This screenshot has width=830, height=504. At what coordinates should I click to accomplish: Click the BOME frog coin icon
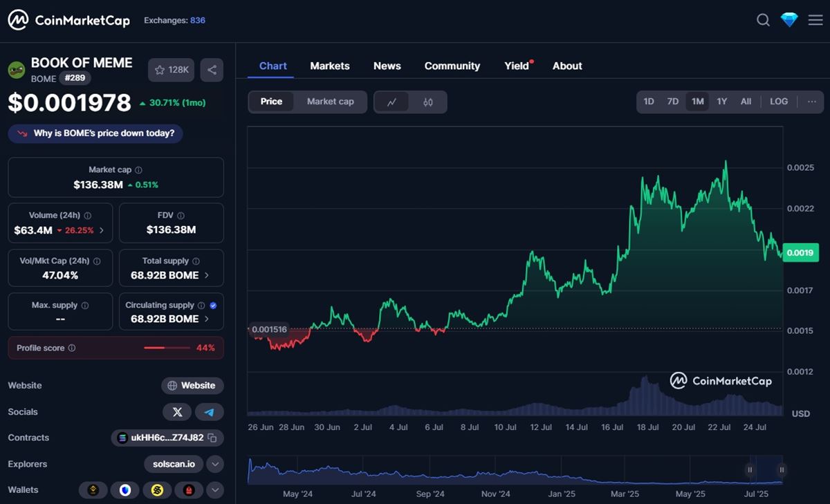17,70
